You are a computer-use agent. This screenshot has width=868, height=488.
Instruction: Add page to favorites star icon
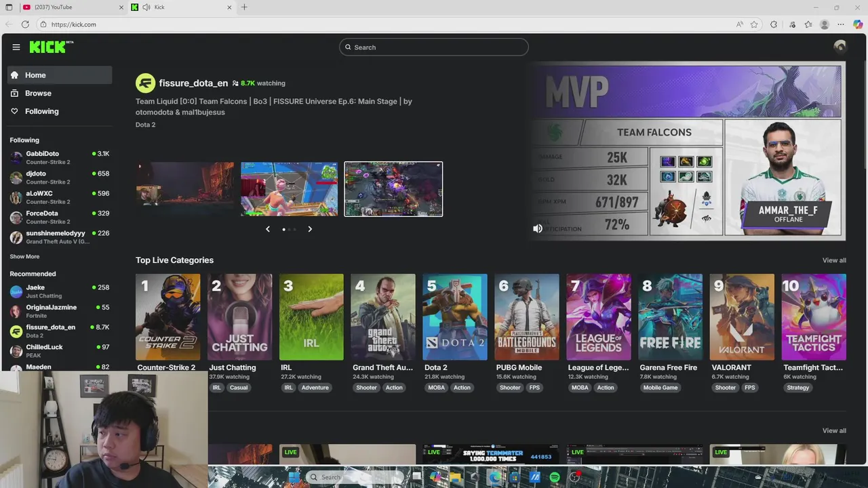click(x=754, y=24)
